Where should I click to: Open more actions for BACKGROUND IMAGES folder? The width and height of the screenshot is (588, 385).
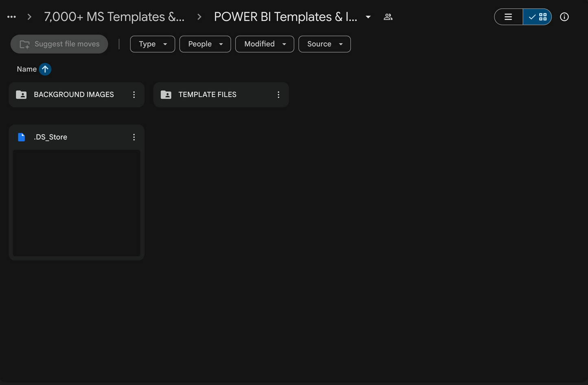click(x=134, y=94)
